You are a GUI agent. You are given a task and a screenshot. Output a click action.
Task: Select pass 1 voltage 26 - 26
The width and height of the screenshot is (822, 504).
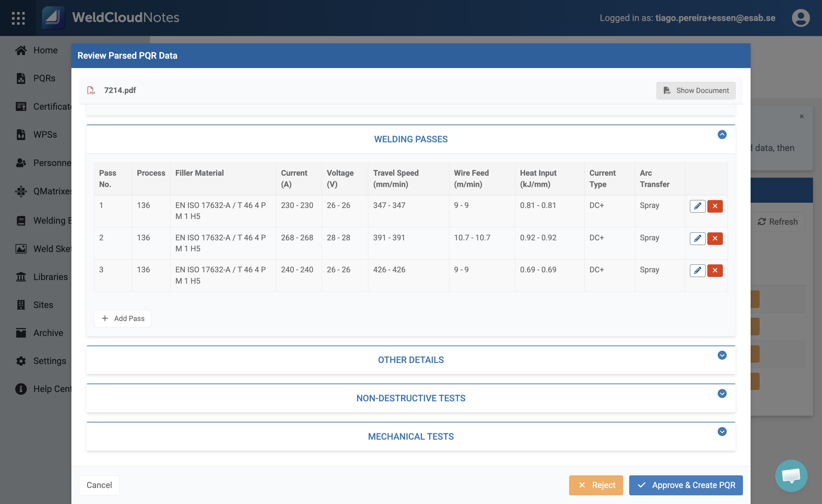[x=338, y=205]
